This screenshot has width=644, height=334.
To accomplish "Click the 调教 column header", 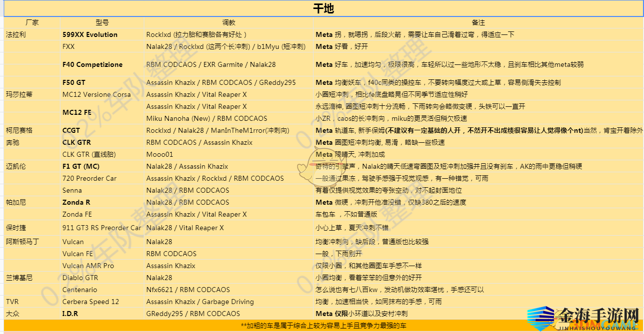I will coord(229,23).
